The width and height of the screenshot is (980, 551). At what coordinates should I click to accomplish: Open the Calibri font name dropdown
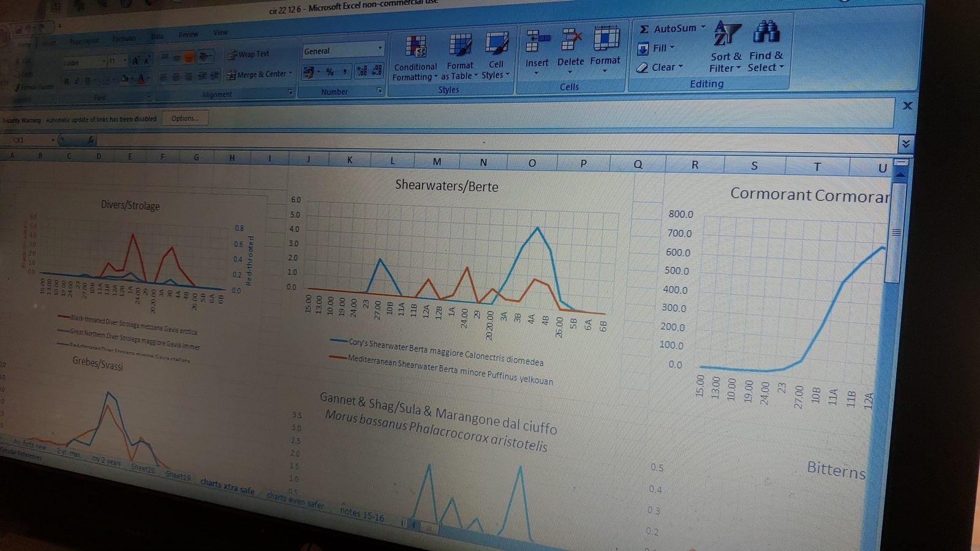[104, 62]
